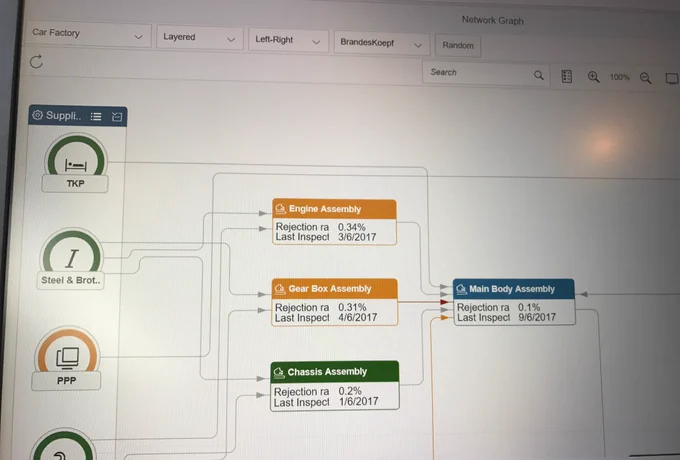
Task: Click Chassis Assembly rejection rate 0.2%
Action: click(x=350, y=391)
